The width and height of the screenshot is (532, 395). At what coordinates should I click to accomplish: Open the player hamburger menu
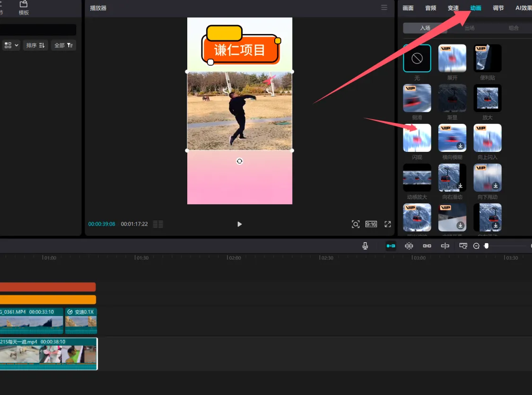click(x=384, y=8)
